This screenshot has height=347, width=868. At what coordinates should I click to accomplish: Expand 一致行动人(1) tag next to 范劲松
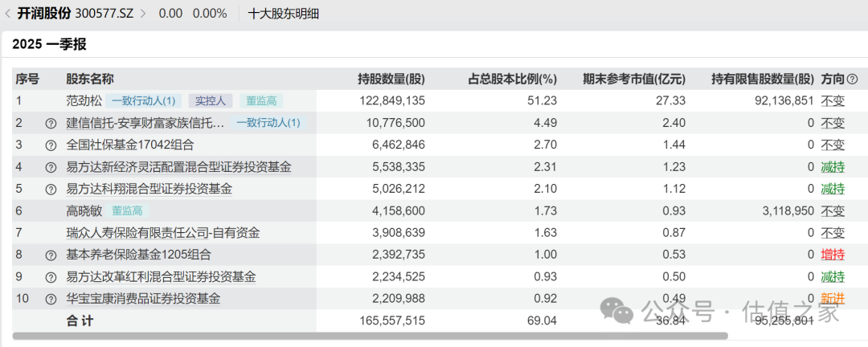pyautogui.click(x=143, y=101)
